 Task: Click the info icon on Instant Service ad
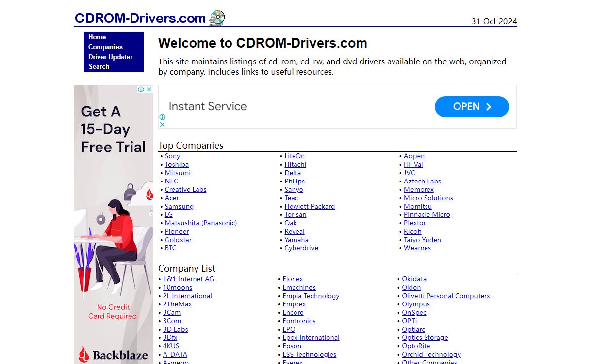coord(162,117)
